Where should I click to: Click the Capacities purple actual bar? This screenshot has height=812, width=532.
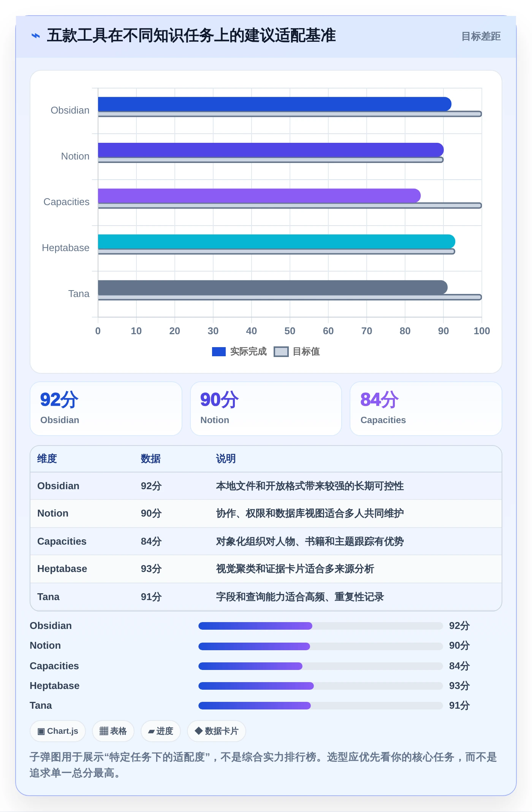(x=259, y=196)
